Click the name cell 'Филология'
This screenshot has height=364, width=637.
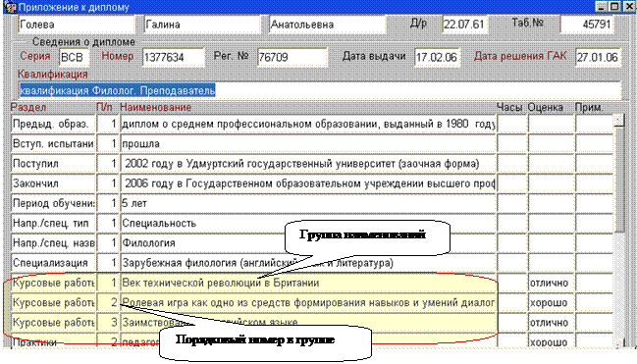click(308, 243)
